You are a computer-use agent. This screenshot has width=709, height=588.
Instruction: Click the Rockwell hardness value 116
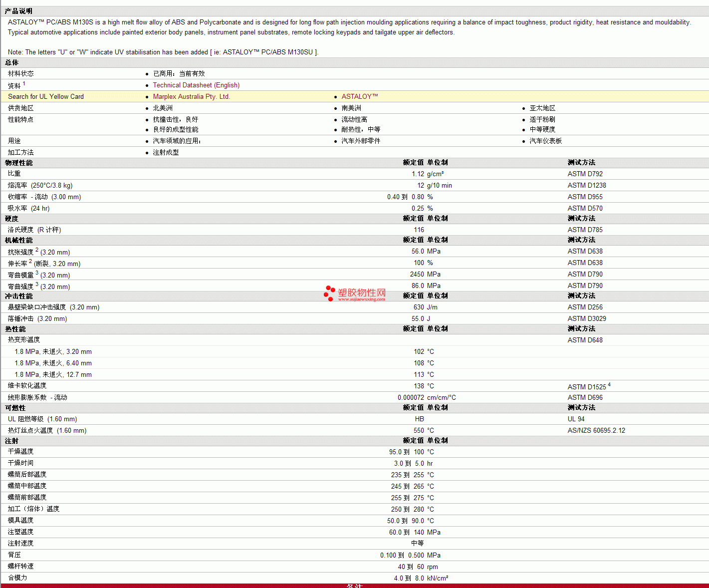point(419,230)
